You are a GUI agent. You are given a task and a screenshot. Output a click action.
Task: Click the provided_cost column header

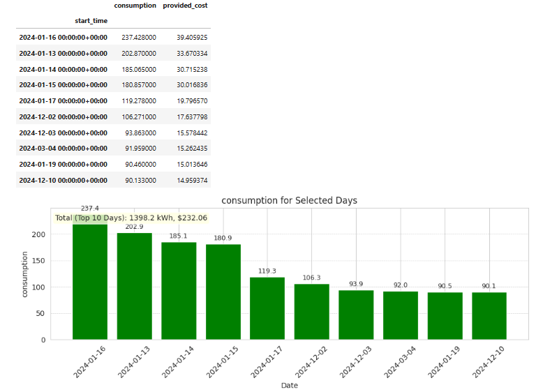pyautogui.click(x=185, y=6)
